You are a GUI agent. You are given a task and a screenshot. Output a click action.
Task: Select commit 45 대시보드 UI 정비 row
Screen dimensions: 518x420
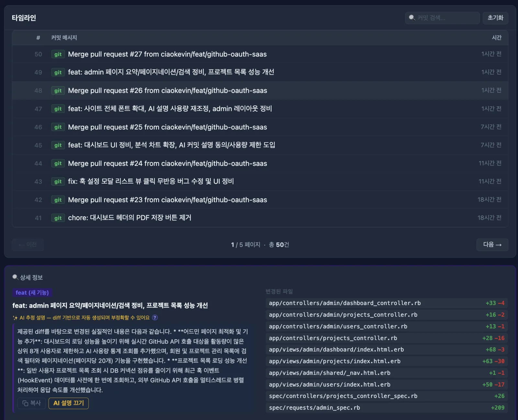[260, 145]
